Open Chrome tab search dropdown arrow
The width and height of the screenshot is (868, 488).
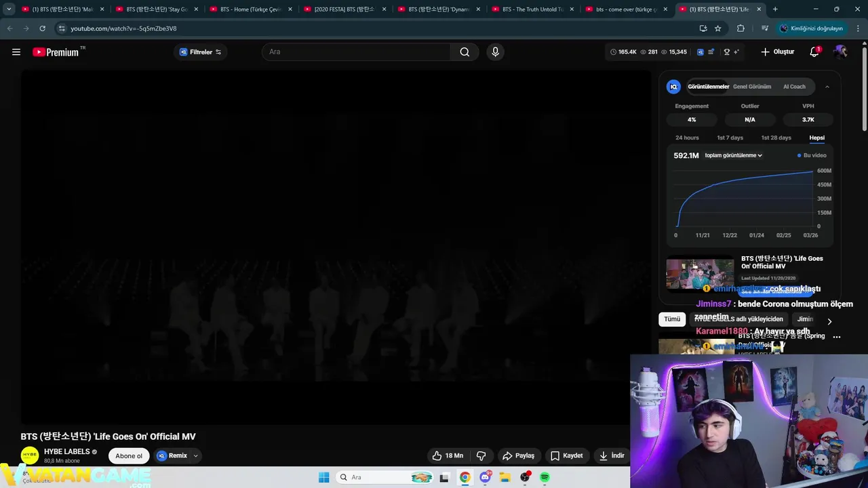point(9,9)
